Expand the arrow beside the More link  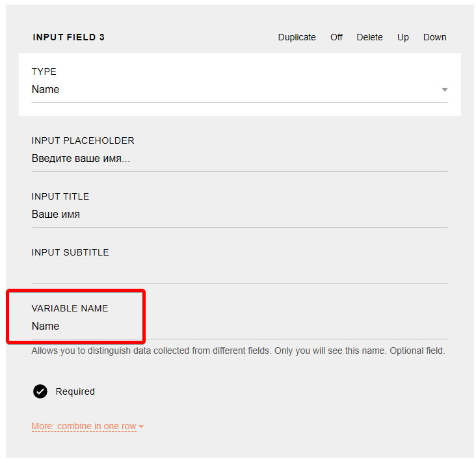coord(141,427)
